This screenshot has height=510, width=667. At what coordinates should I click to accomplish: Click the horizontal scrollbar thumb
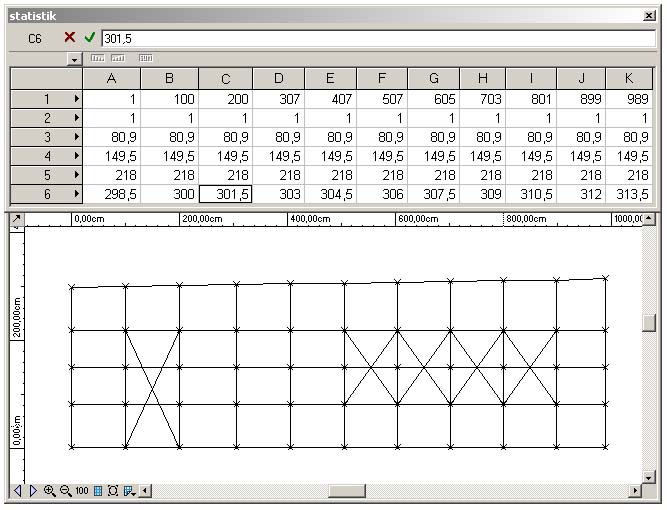347,490
